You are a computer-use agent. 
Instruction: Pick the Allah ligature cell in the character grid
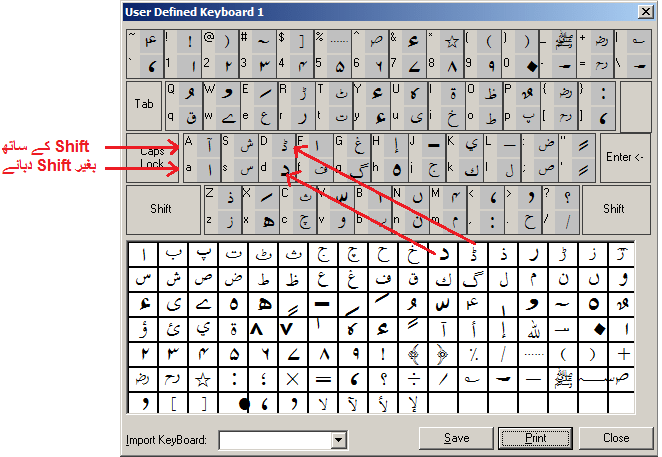[533, 329]
